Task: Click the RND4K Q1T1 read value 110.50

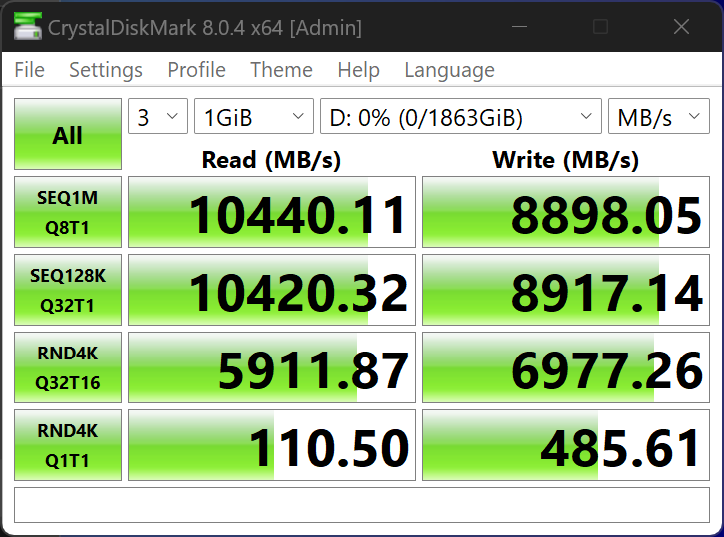Action: coord(272,445)
